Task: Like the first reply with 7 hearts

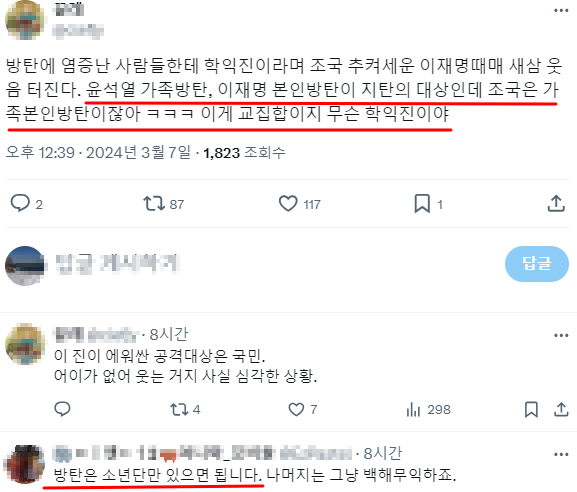Action: [x=296, y=409]
